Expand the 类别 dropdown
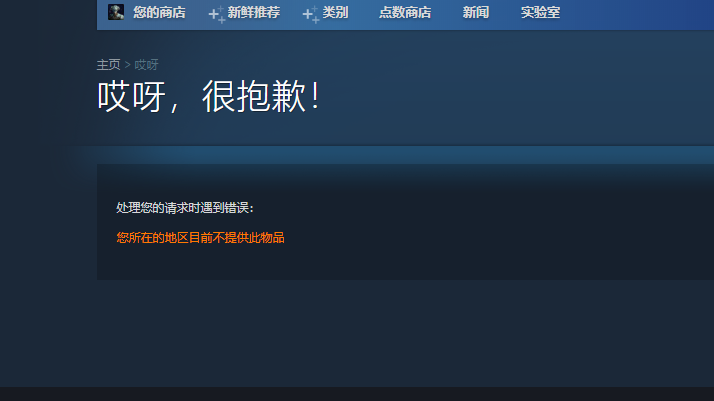The height and width of the screenshot is (401, 714). tap(335, 13)
